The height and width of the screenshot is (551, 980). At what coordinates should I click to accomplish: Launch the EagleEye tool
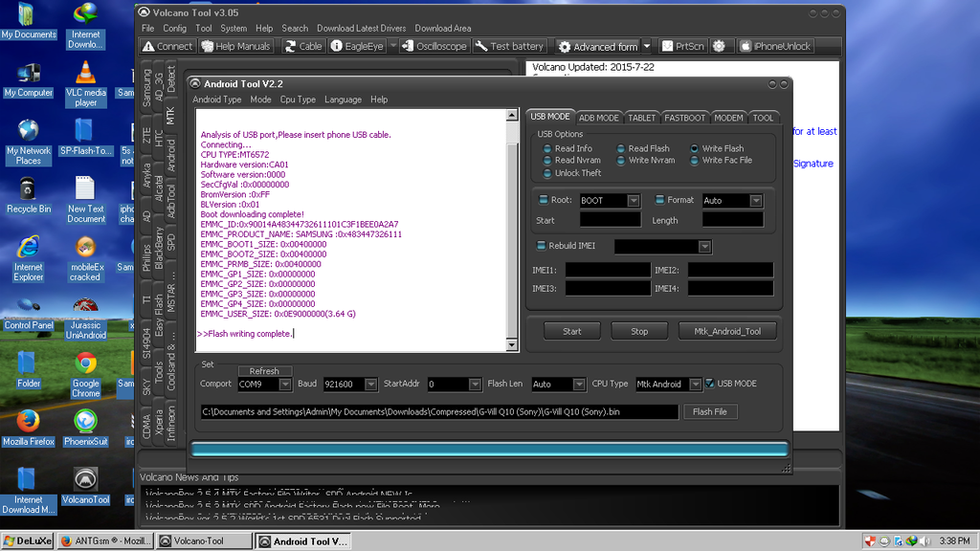click(357, 46)
